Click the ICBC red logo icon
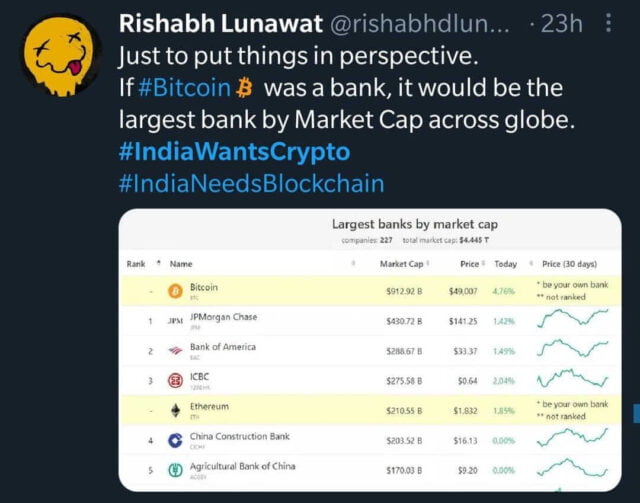This screenshot has width=640, height=503. click(x=175, y=381)
